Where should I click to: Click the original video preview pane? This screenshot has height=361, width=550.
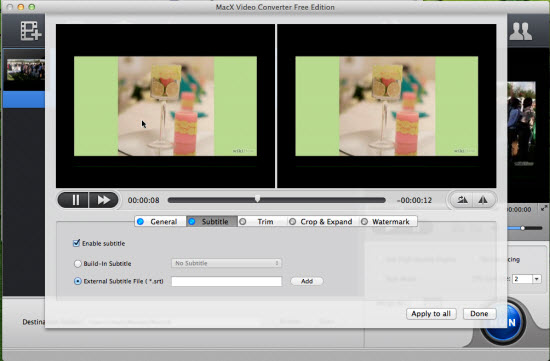[165, 106]
